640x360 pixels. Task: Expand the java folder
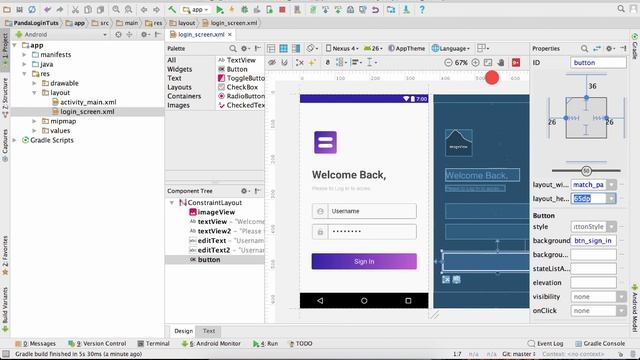coord(24,64)
